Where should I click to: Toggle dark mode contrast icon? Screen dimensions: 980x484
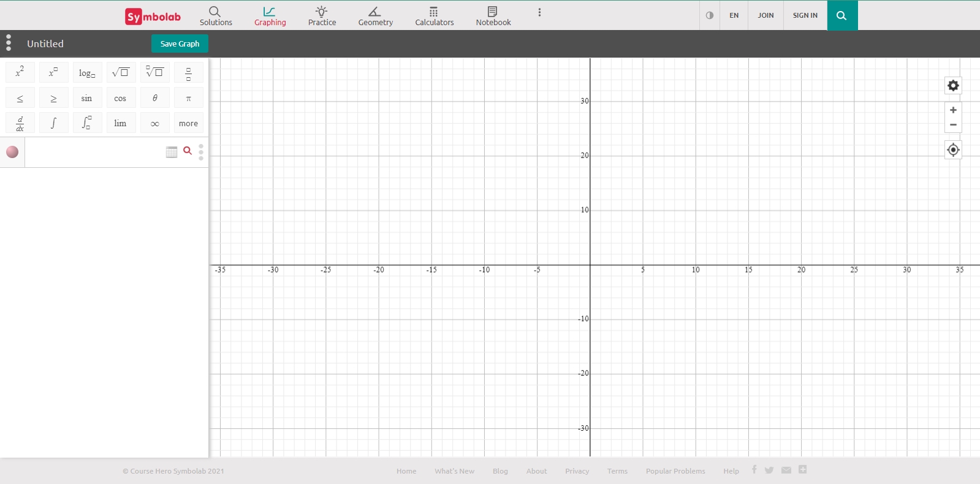pos(710,15)
